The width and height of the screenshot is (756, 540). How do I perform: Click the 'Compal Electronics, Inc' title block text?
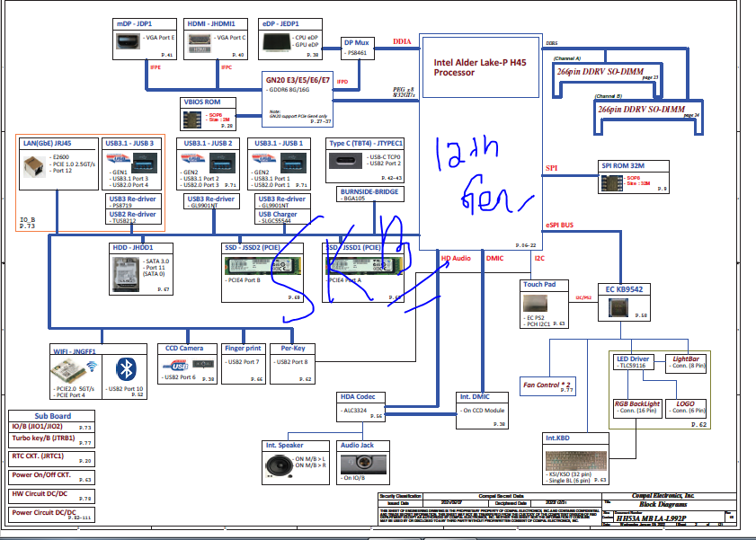pyautogui.click(x=663, y=495)
